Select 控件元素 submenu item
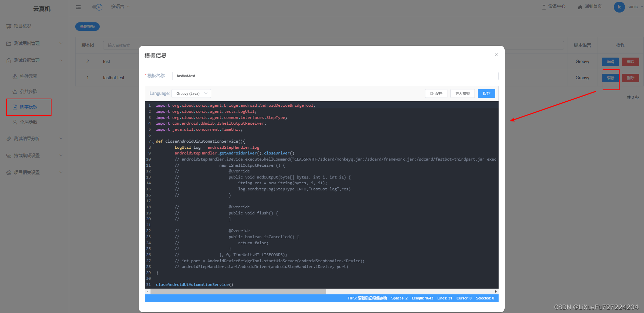Viewport: 644px width, 313px height. 28,76
